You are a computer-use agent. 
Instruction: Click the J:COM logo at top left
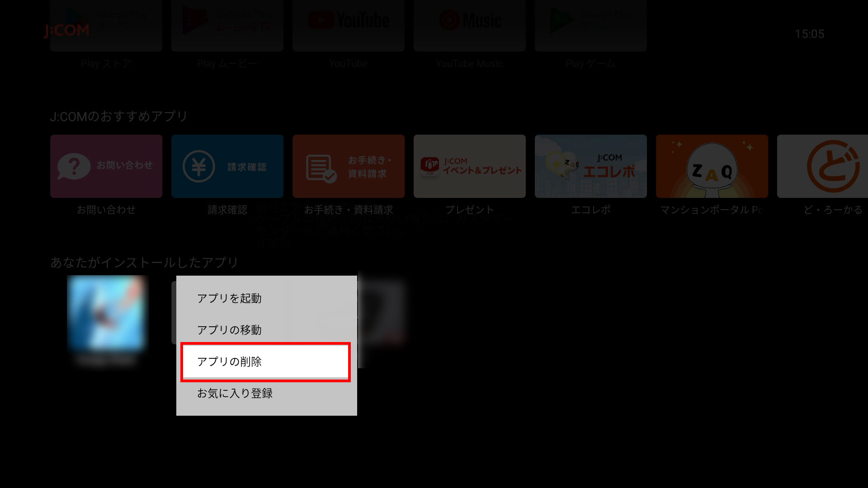pos(67,30)
